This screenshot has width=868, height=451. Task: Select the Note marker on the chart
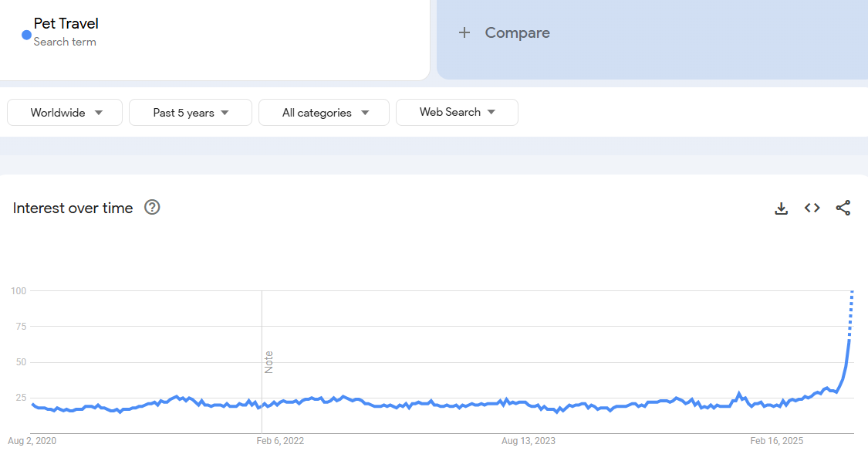point(269,362)
